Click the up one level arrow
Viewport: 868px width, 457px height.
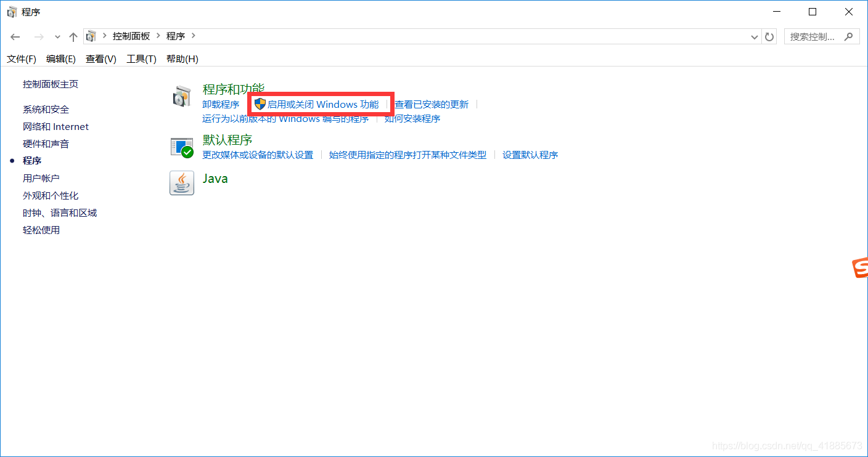(x=73, y=37)
